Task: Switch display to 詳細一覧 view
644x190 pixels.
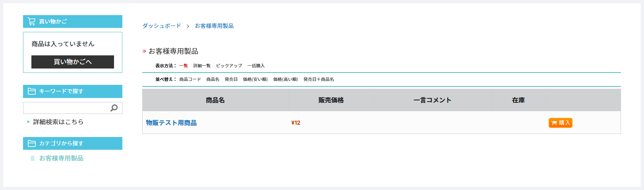Action: [202, 66]
